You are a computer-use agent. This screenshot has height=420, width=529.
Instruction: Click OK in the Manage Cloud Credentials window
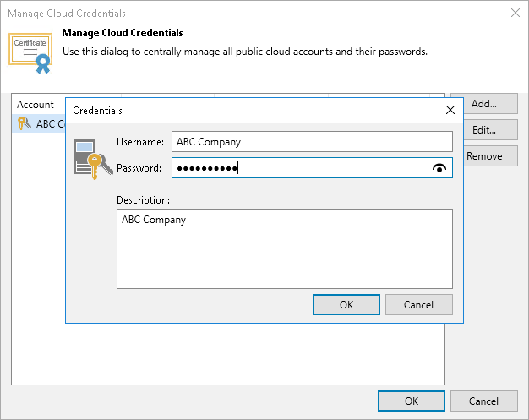412,401
